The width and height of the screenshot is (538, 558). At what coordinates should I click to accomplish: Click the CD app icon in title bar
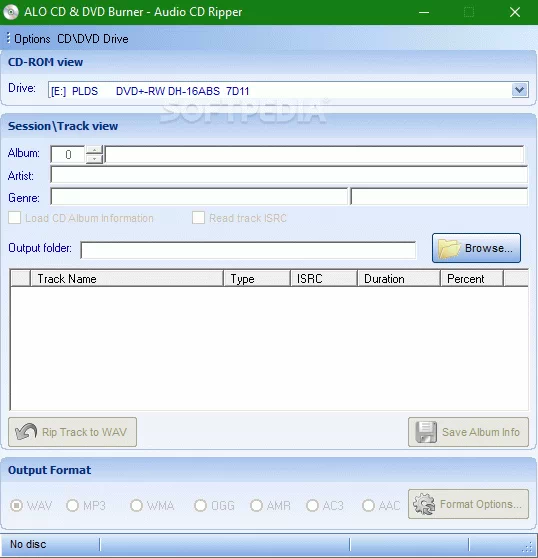point(11,12)
